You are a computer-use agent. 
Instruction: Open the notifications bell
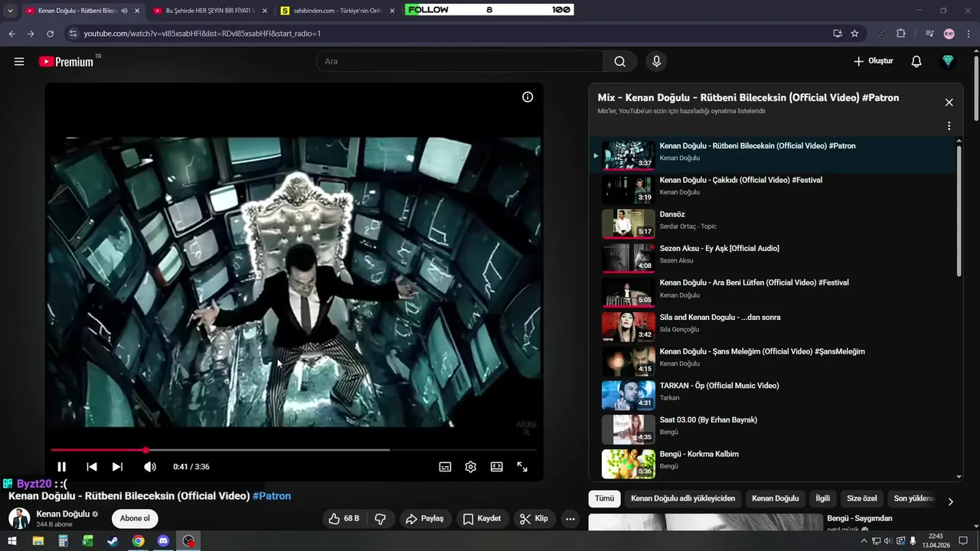click(x=916, y=61)
